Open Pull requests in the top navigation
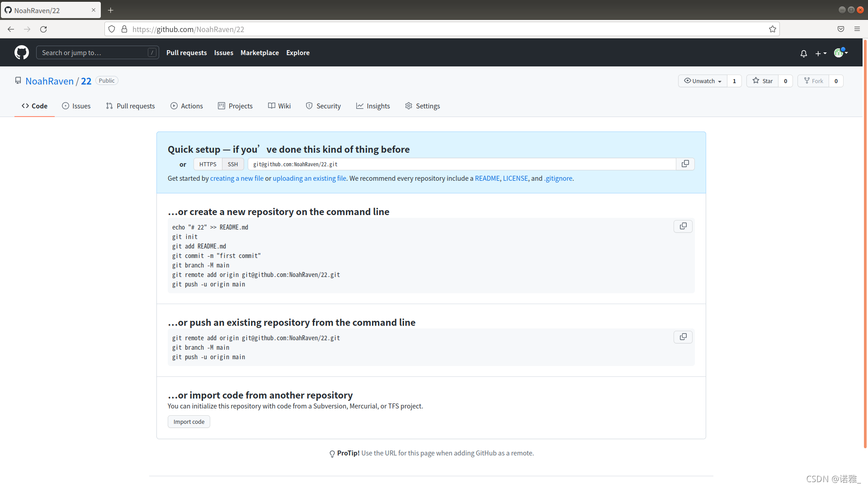Screen dimensions: 868x488 (187, 53)
